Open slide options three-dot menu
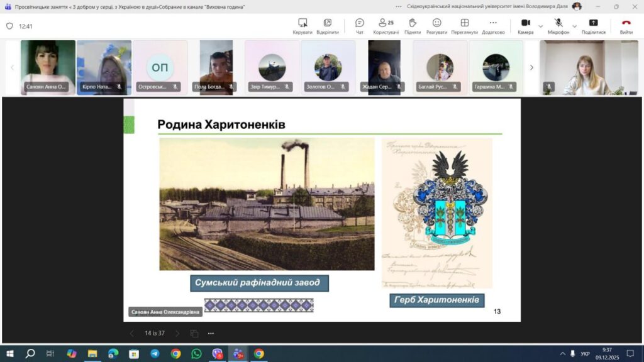Screen dimensions: 644x362 [x=211, y=333]
